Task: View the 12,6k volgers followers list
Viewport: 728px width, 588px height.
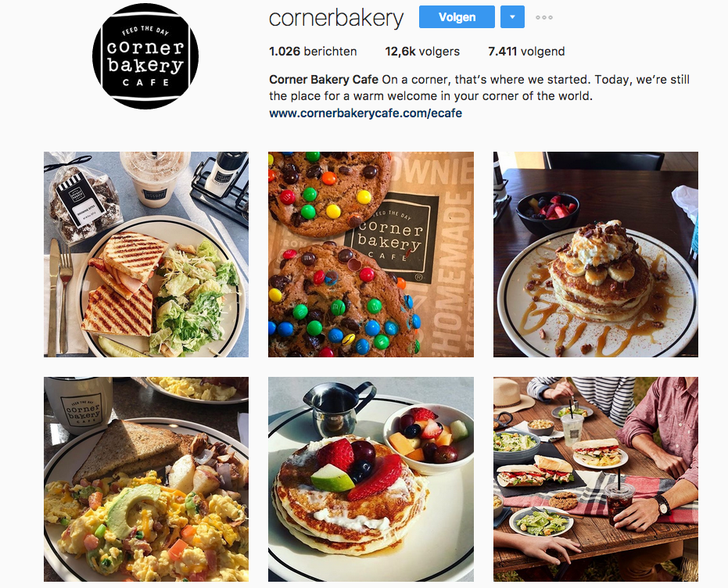Action: click(x=422, y=52)
